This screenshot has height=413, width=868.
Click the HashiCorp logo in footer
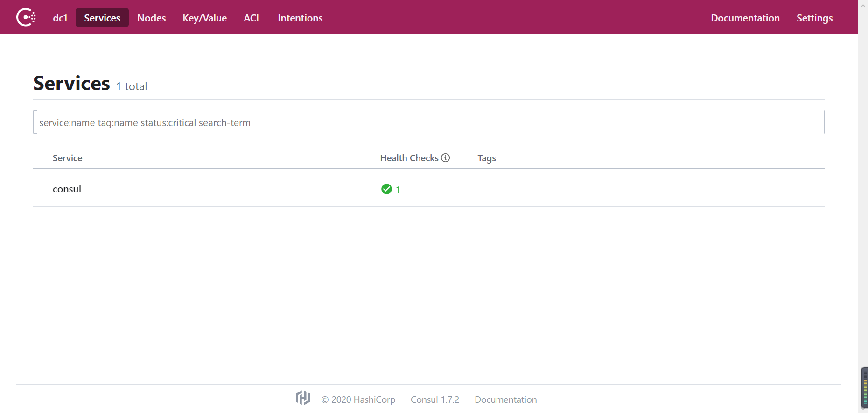303,398
